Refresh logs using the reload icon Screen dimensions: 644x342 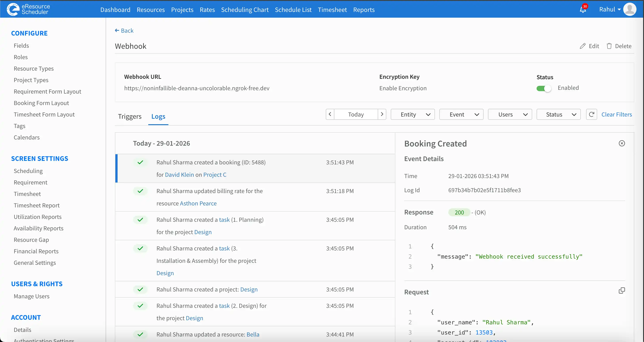pyautogui.click(x=591, y=114)
